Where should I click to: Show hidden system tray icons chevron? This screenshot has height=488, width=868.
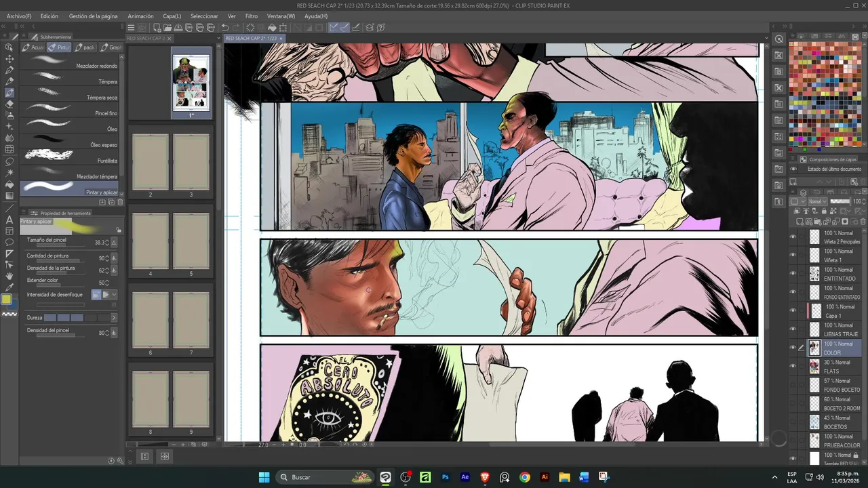tap(774, 477)
